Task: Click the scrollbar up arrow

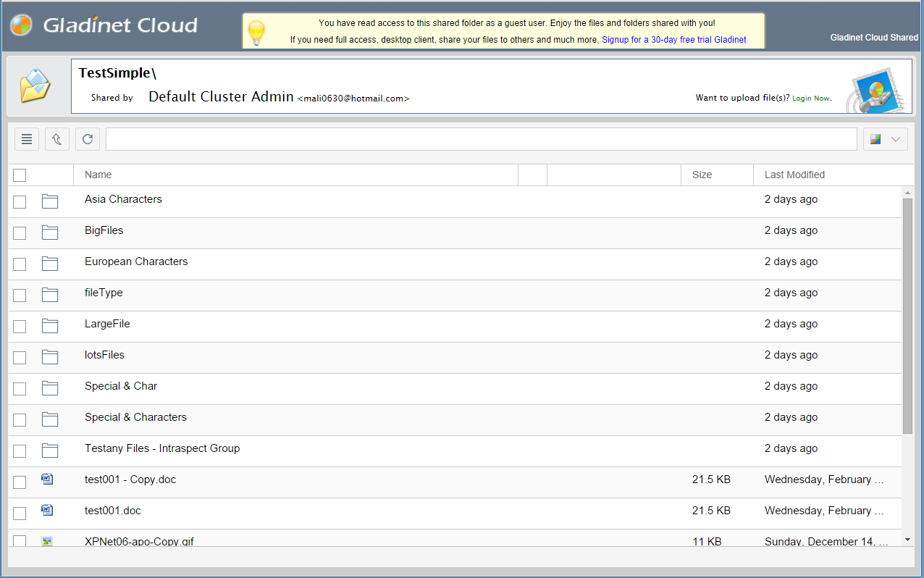Action: pos(907,192)
